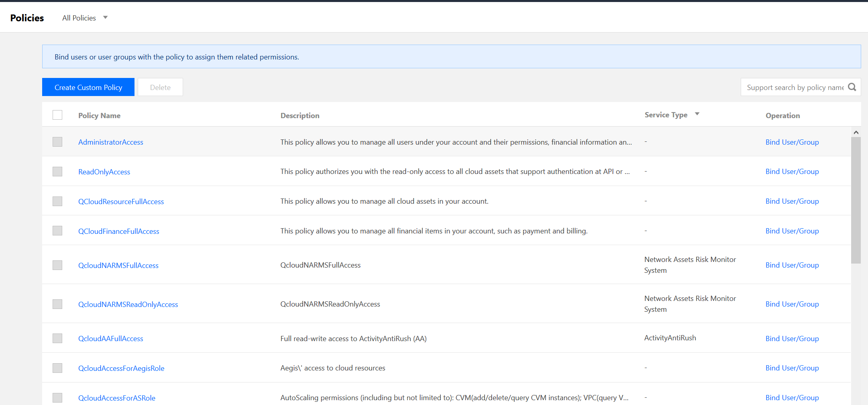868x405 pixels.
Task: Select the ReadOnlyAccess row checkbox
Action: (x=57, y=172)
